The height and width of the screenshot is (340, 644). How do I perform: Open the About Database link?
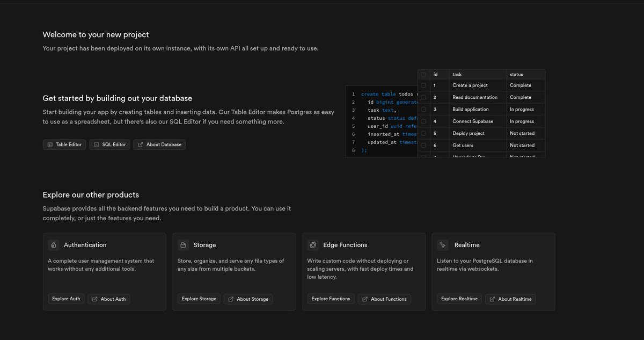click(x=159, y=144)
